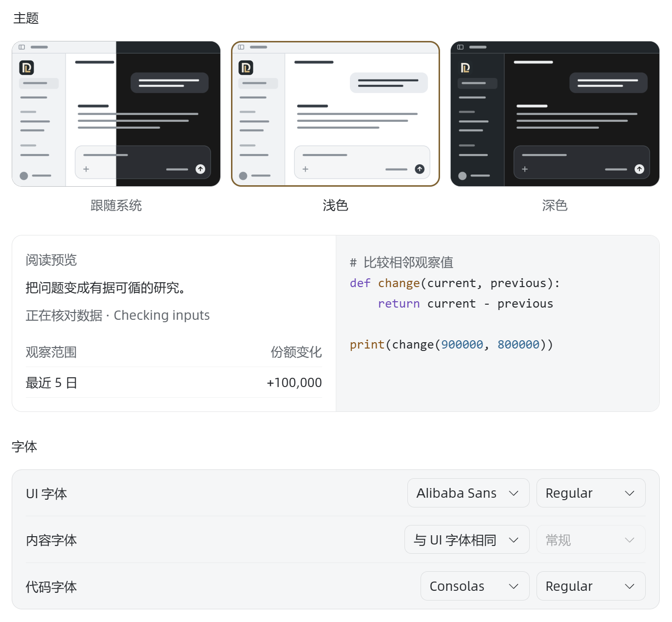The width and height of the screenshot is (672, 622).
Task: Open the 与 UI 字体相同 content font dropdown
Action: [x=467, y=540]
